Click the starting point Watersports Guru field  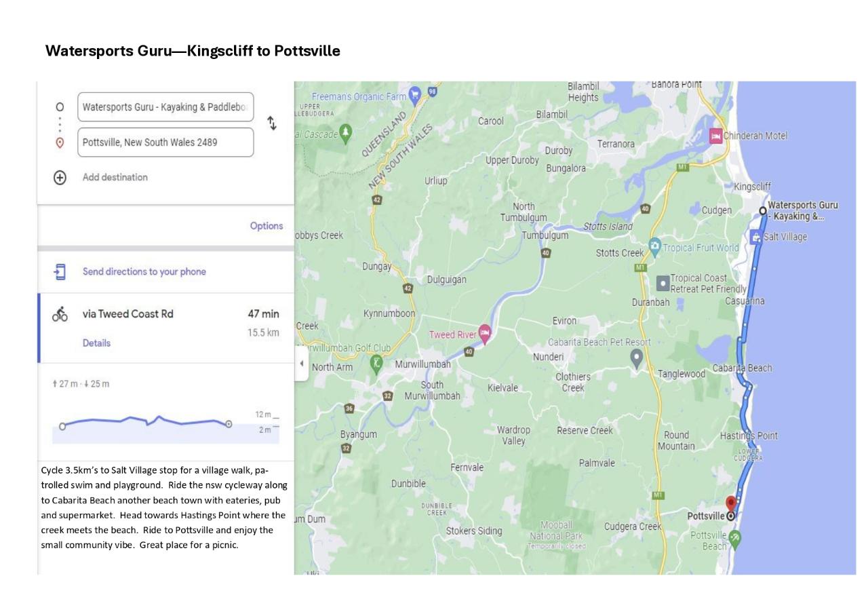point(165,107)
